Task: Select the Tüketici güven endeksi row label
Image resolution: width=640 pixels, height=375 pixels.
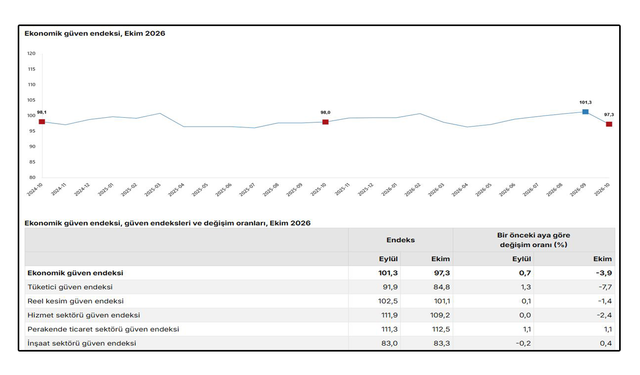Action: pos(70,287)
